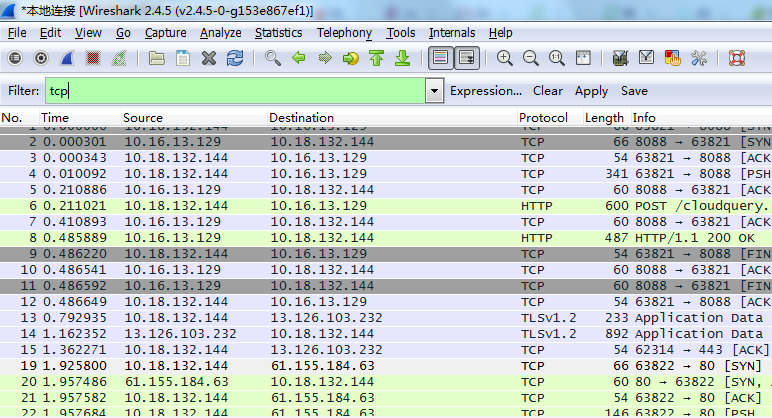Screen dimensions: 772x418
Task: Apply the display filter
Action: (591, 91)
